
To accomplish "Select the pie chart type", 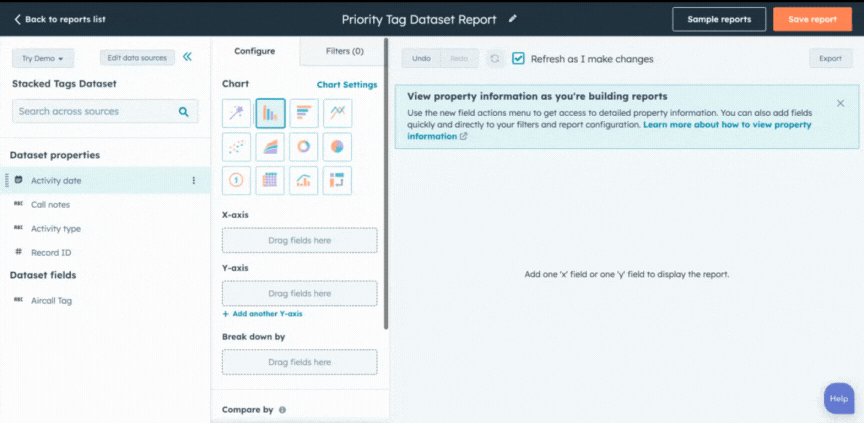I will 338,148.
